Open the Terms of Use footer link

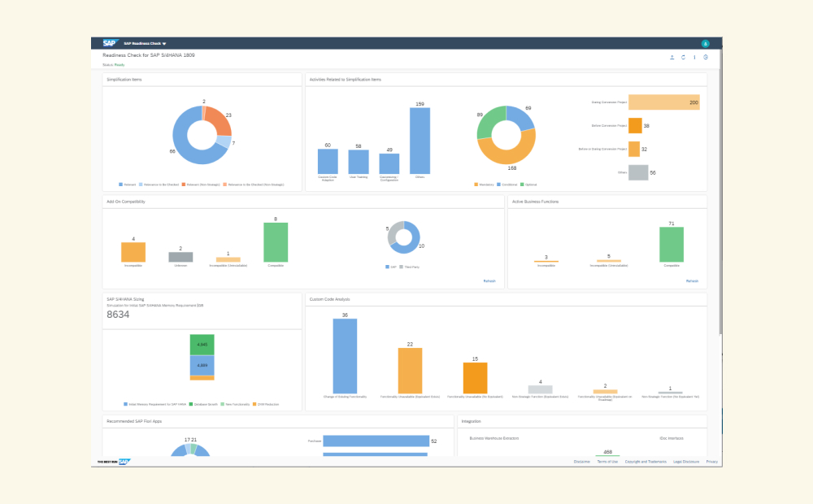tap(607, 462)
